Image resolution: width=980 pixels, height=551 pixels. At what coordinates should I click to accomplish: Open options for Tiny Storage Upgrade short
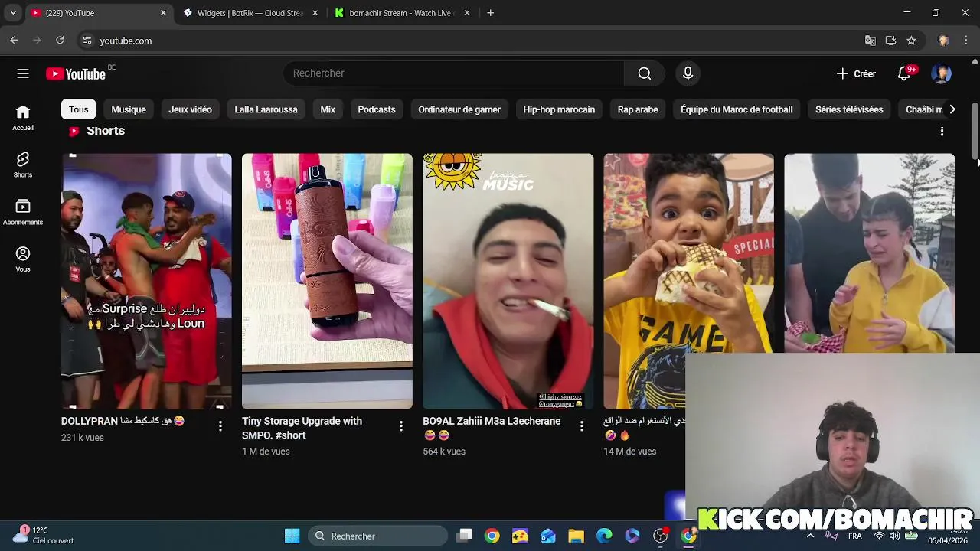tap(400, 426)
